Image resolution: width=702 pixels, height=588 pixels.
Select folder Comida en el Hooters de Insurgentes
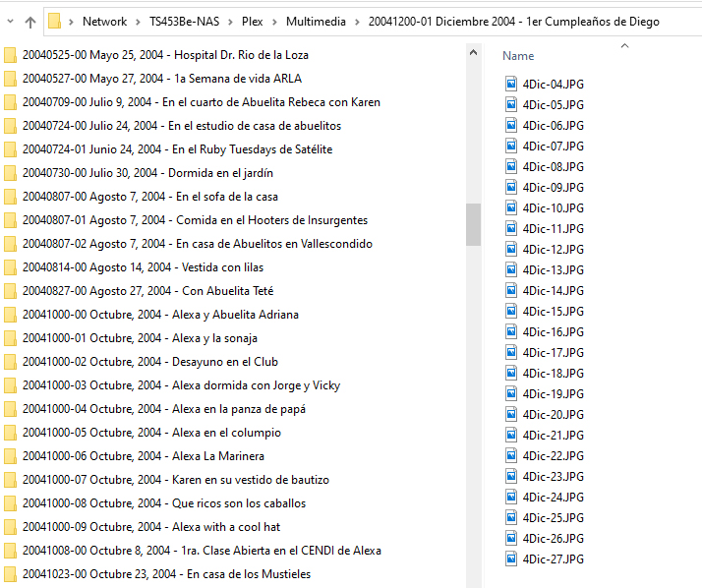196,220
